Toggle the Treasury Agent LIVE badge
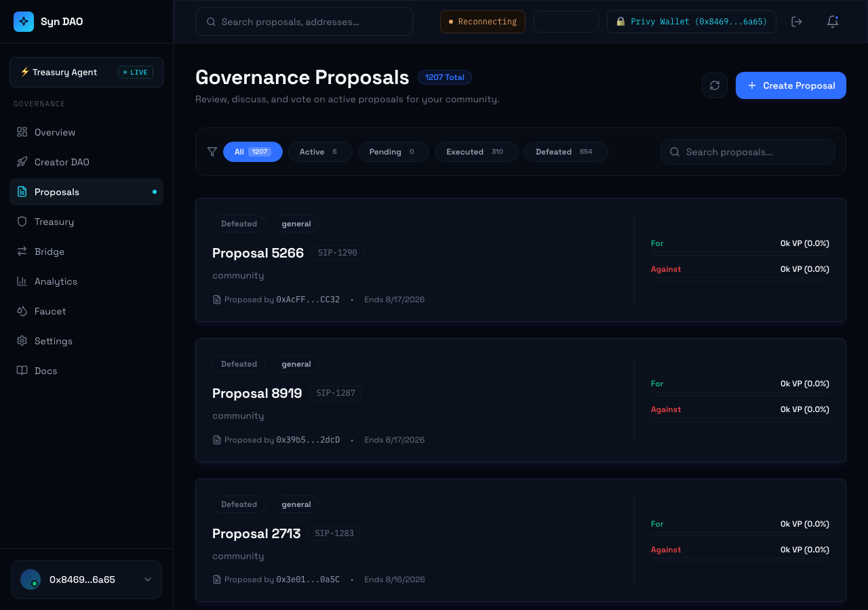 pyautogui.click(x=136, y=72)
